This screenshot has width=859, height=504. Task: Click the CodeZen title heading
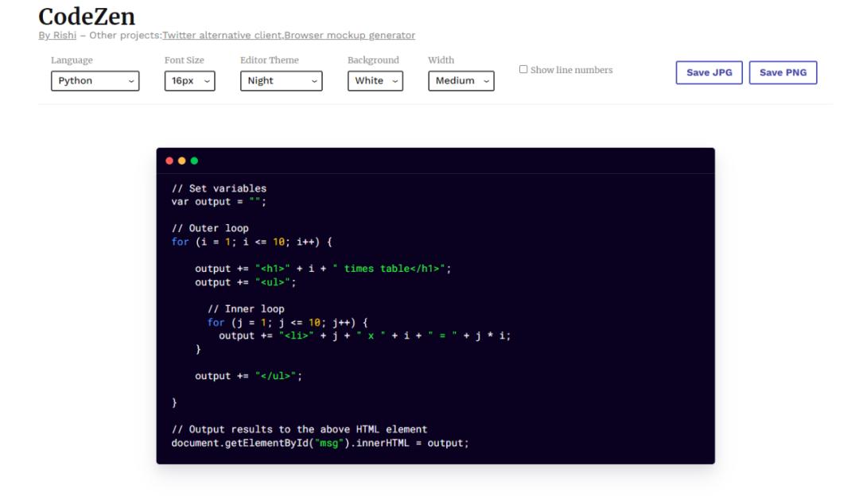tap(87, 17)
